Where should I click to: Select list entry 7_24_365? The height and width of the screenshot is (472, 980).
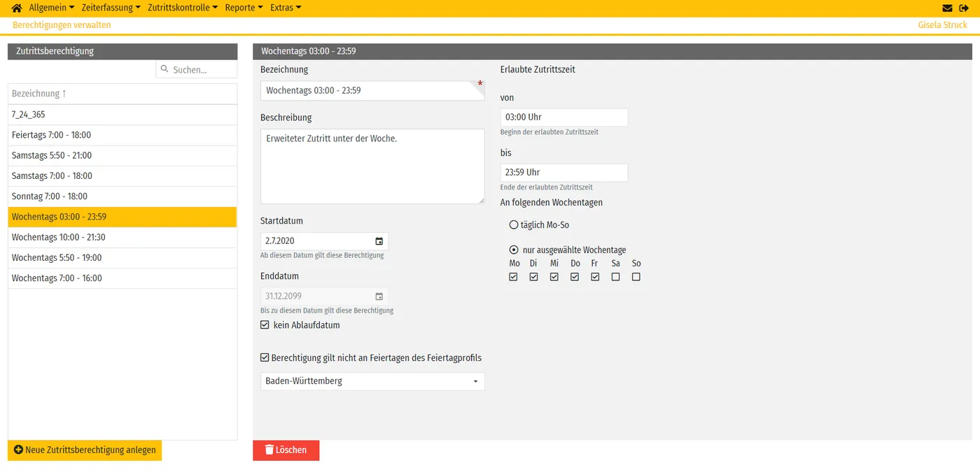pos(122,115)
